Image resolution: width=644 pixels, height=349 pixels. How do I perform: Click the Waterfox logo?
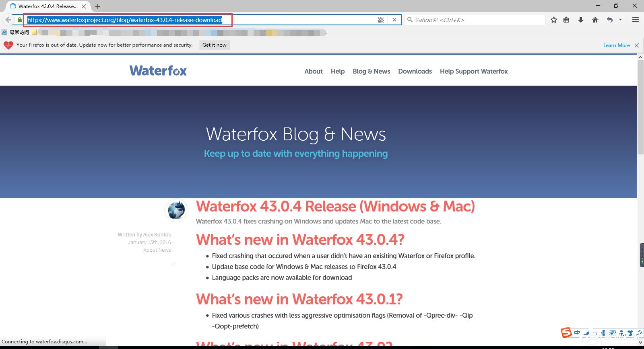coord(158,71)
